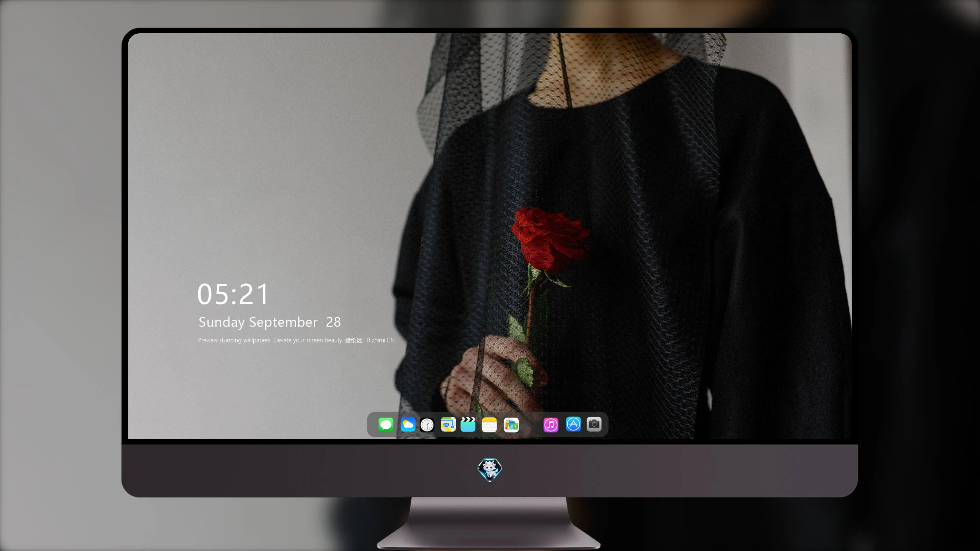This screenshot has width=980, height=551.
Task: Open the blue App Store icon
Action: (573, 424)
